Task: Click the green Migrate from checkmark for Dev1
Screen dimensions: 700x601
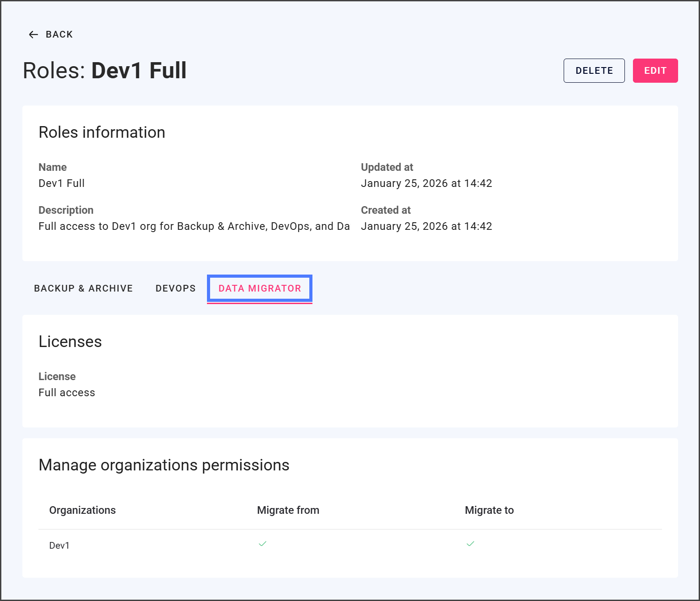Action: pyautogui.click(x=262, y=544)
